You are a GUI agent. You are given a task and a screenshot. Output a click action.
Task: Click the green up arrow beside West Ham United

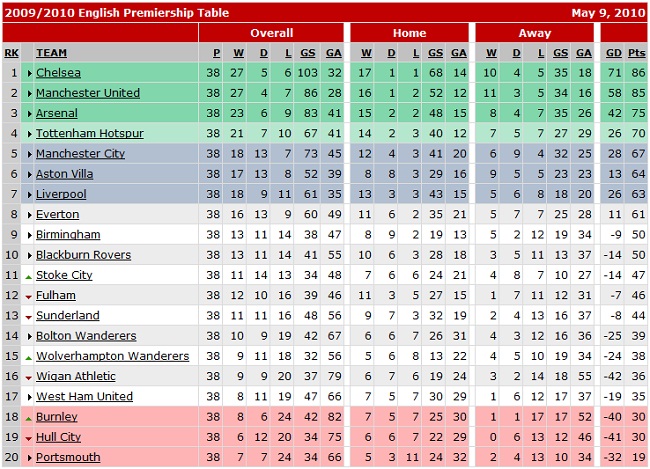click(29, 397)
